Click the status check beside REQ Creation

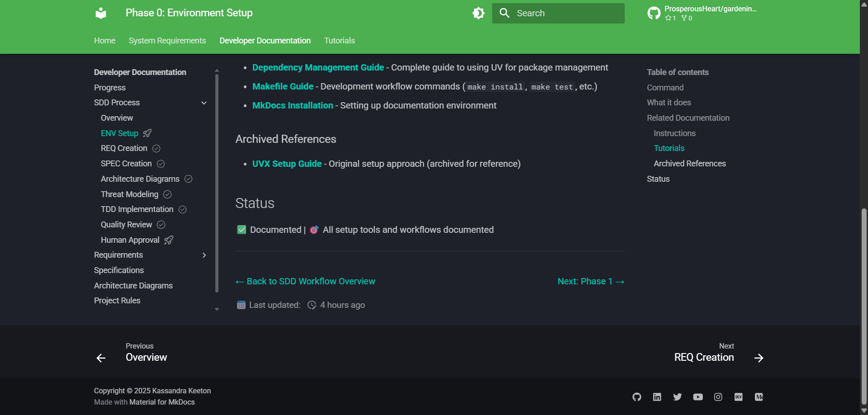pos(156,148)
